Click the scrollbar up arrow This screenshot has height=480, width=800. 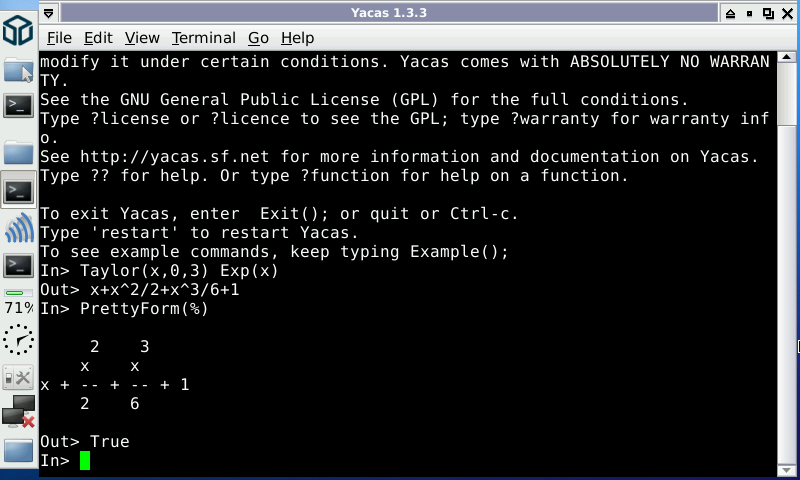tap(786, 57)
